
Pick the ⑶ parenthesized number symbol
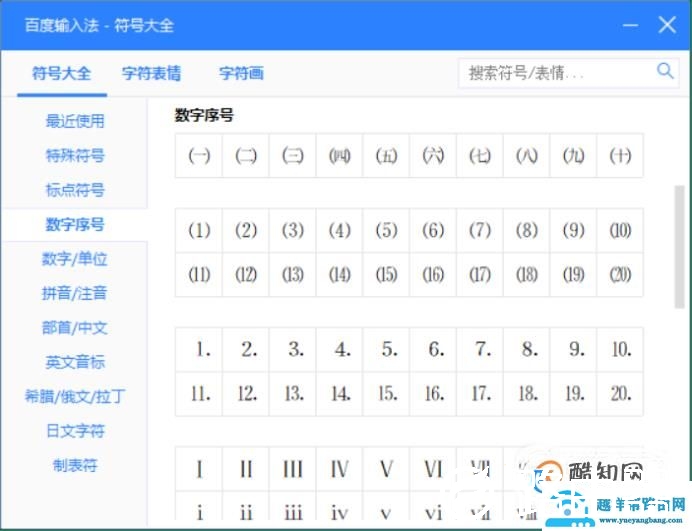tap(293, 230)
